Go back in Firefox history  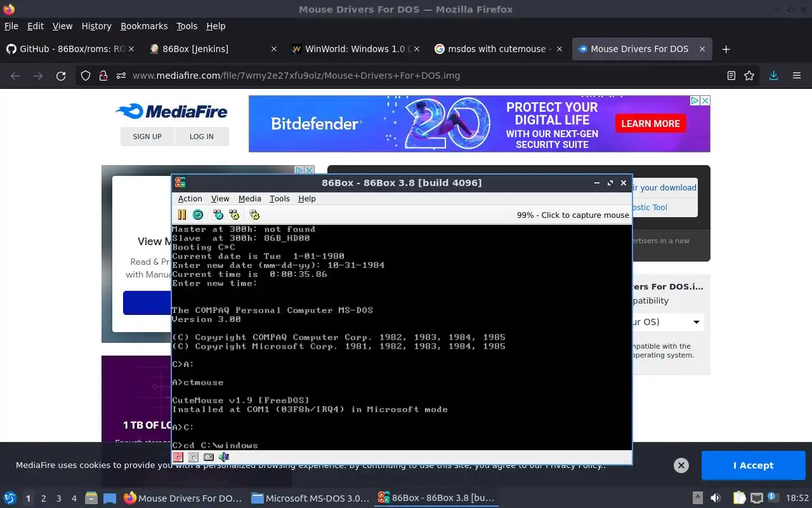[x=15, y=76]
